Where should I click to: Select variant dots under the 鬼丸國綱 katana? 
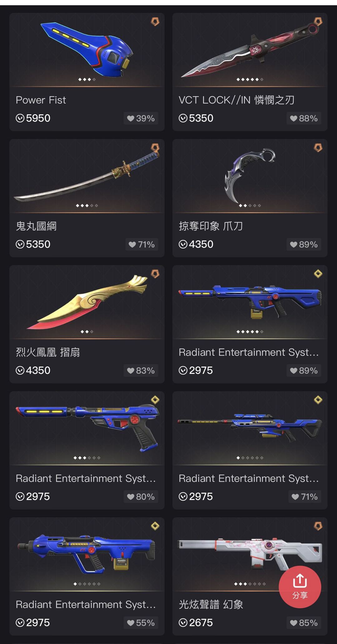tap(87, 206)
